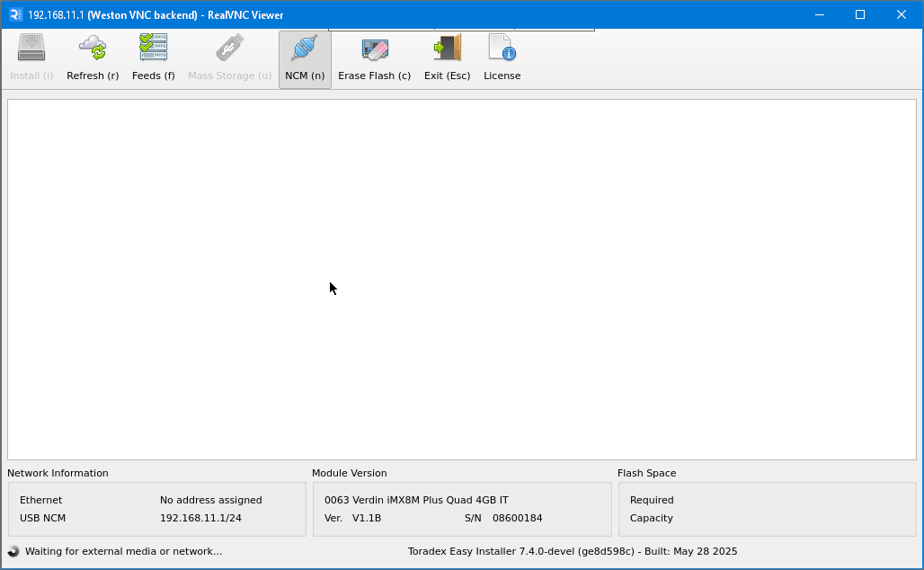Click the Verdin iMX8M Plus module name

tap(416, 500)
